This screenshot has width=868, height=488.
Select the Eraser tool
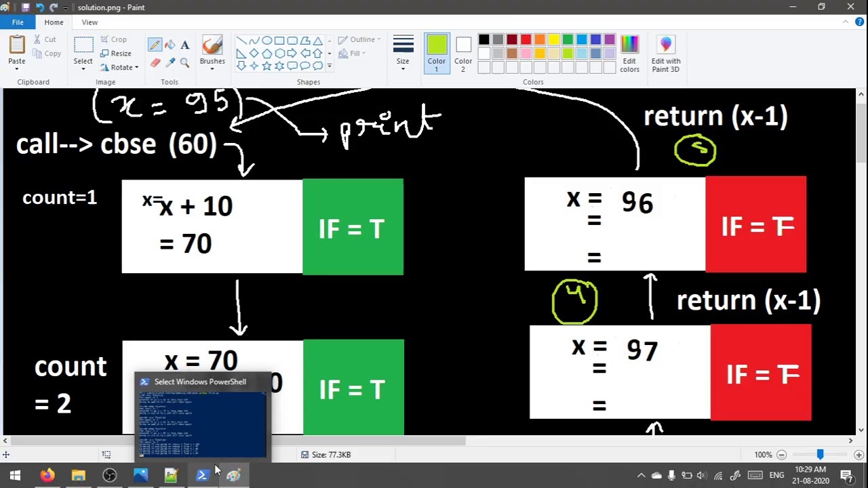(155, 63)
